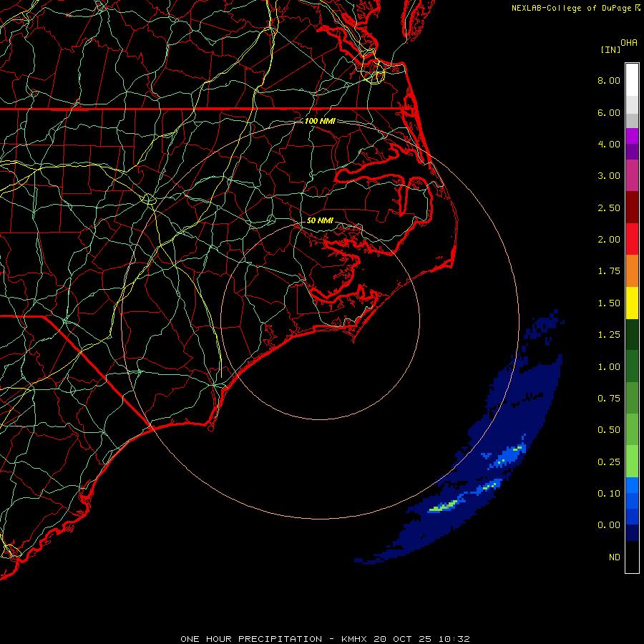Pick the light blue swatch near 0.10
The image size is (644, 644).
632,485
